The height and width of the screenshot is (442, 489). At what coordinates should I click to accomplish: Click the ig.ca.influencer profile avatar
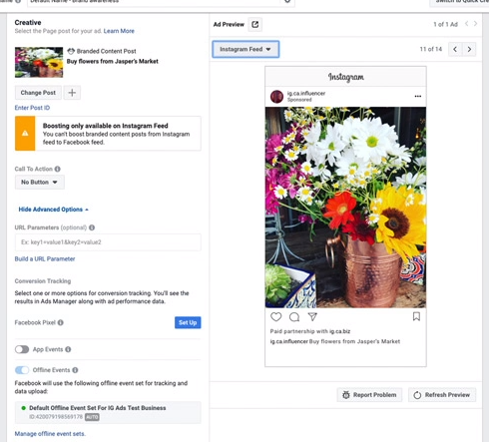(x=277, y=97)
